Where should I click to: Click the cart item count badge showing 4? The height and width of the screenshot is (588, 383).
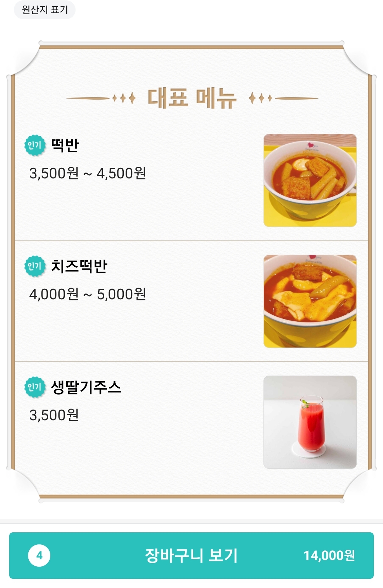tap(39, 555)
